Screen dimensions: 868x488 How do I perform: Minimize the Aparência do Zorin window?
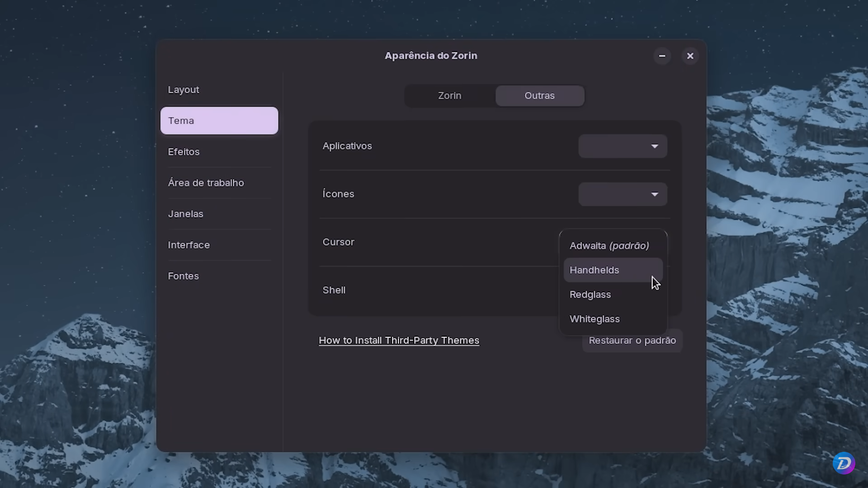662,56
